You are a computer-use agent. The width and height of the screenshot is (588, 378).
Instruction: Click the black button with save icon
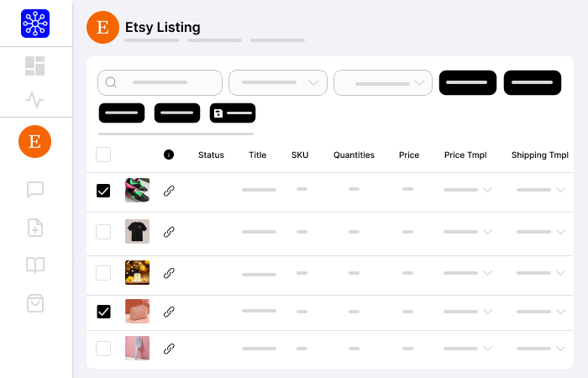point(233,113)
